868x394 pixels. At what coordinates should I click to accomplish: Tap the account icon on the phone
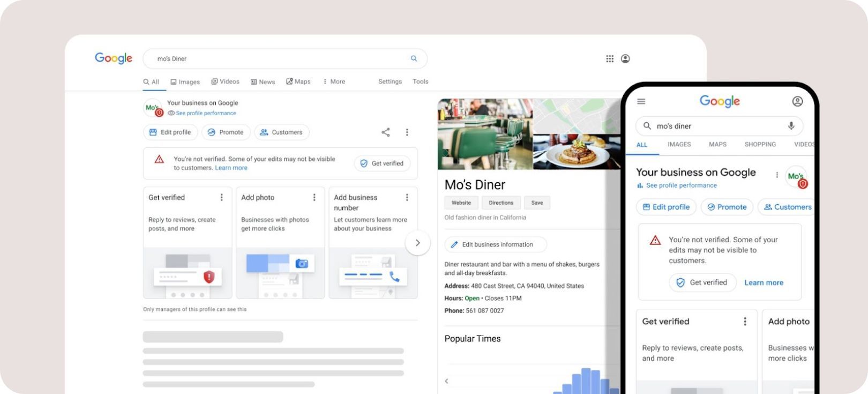click(x=797, y=101)
